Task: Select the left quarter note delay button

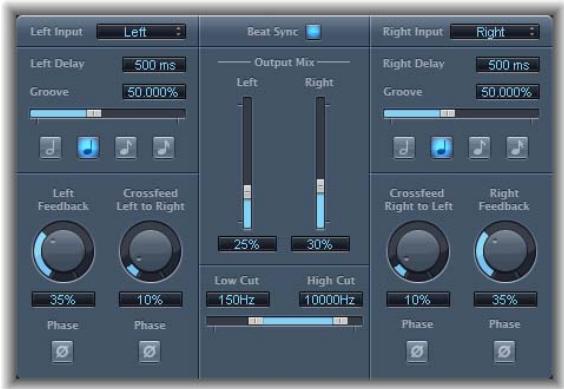Action: (88, 147)
